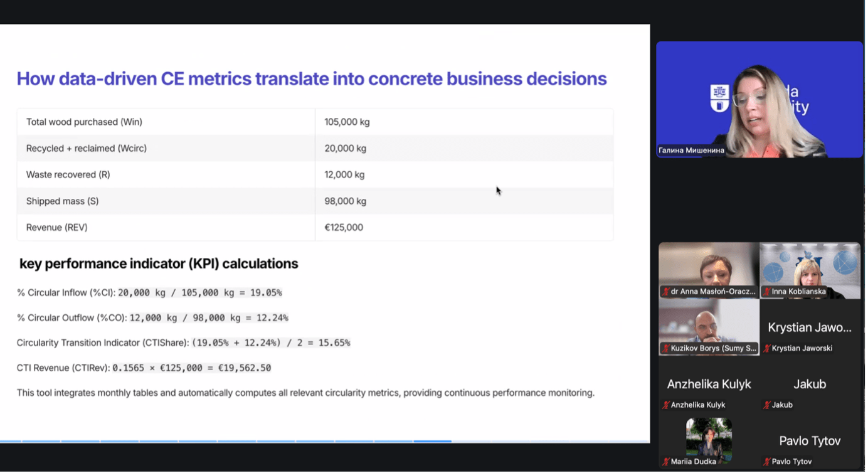
Task: Click Mariia Dudka's muted mic icon
Action: click(665, 462)
